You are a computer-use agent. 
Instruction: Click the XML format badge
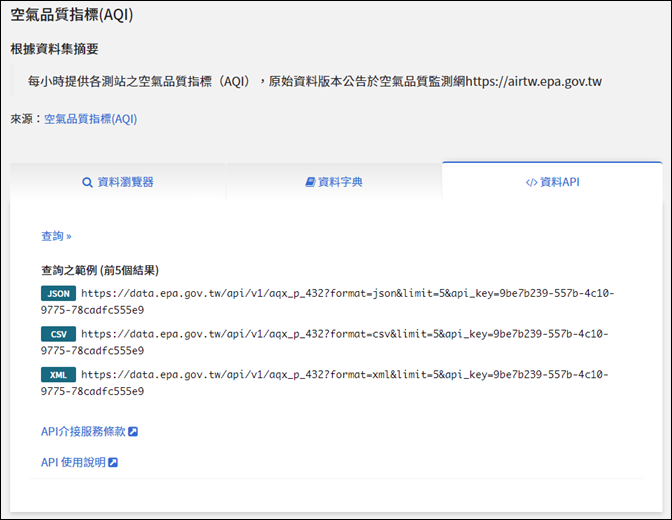coord(58,375)
